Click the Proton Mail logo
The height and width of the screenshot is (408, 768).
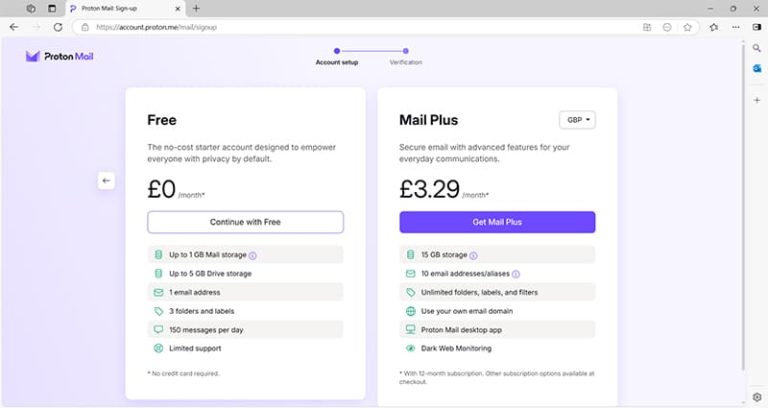[x=60, y=57]
